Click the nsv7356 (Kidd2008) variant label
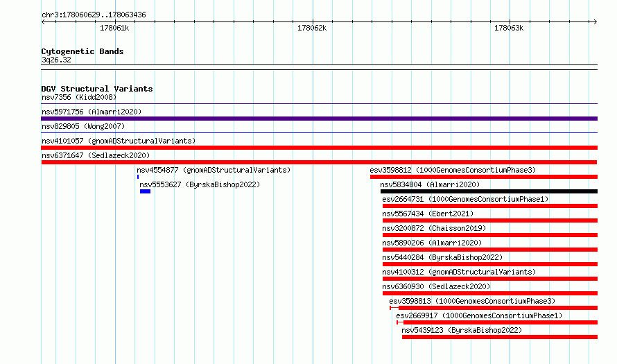617x364 pixels. 79,97
